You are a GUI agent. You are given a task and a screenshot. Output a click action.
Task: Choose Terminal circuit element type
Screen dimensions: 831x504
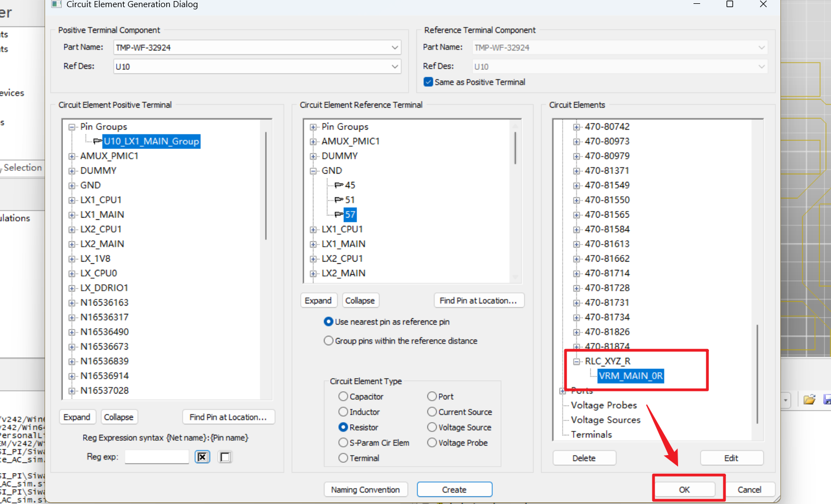coord(343,458)
